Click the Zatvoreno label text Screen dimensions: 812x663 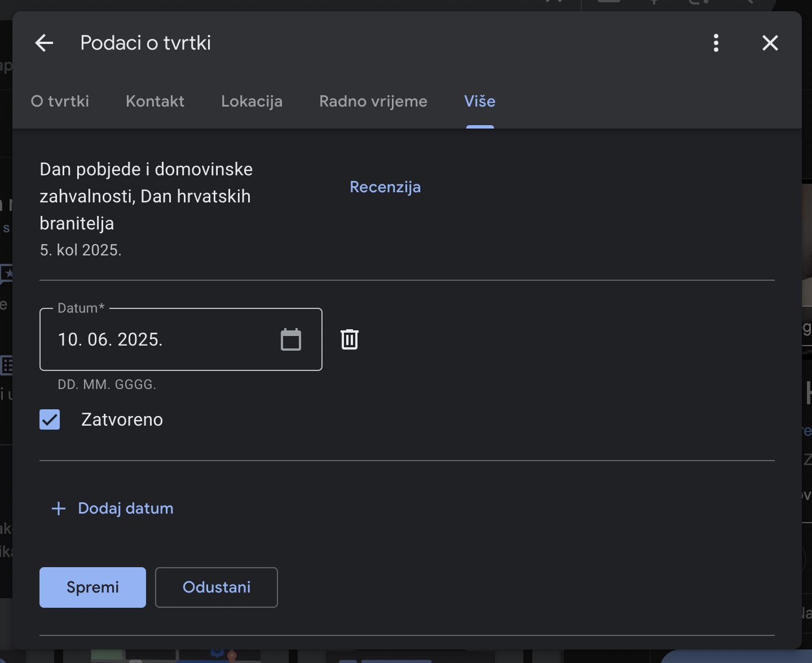point(122,419)
